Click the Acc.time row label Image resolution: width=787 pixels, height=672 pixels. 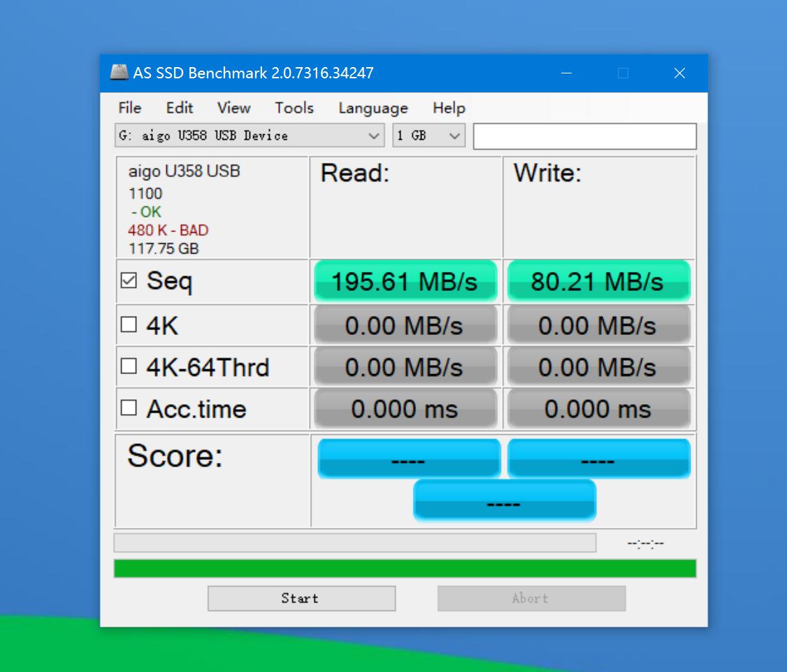pos(196,409)
